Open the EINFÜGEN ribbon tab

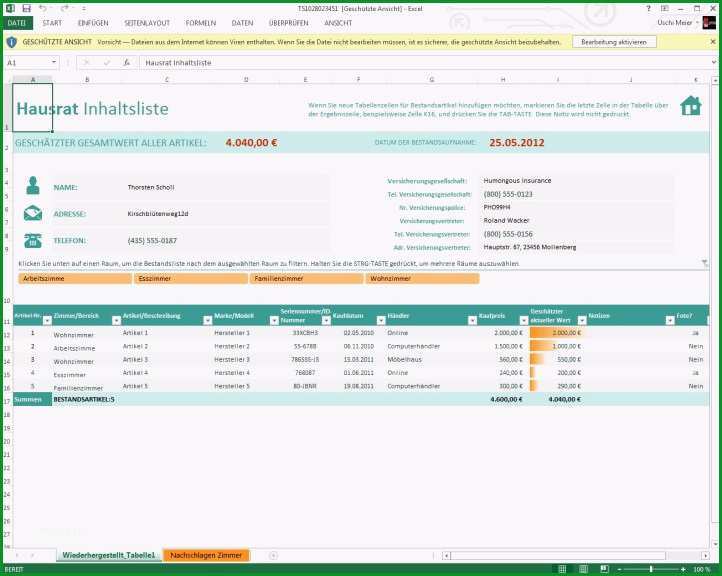pos(93,23)
